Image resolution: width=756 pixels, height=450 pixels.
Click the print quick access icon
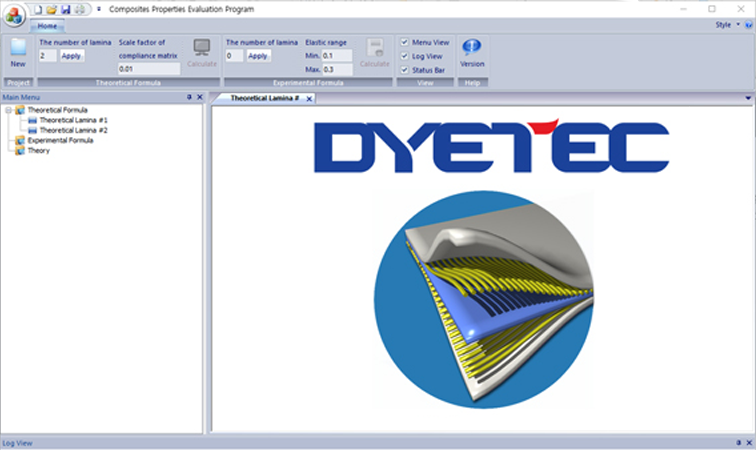tap(80, 9)
